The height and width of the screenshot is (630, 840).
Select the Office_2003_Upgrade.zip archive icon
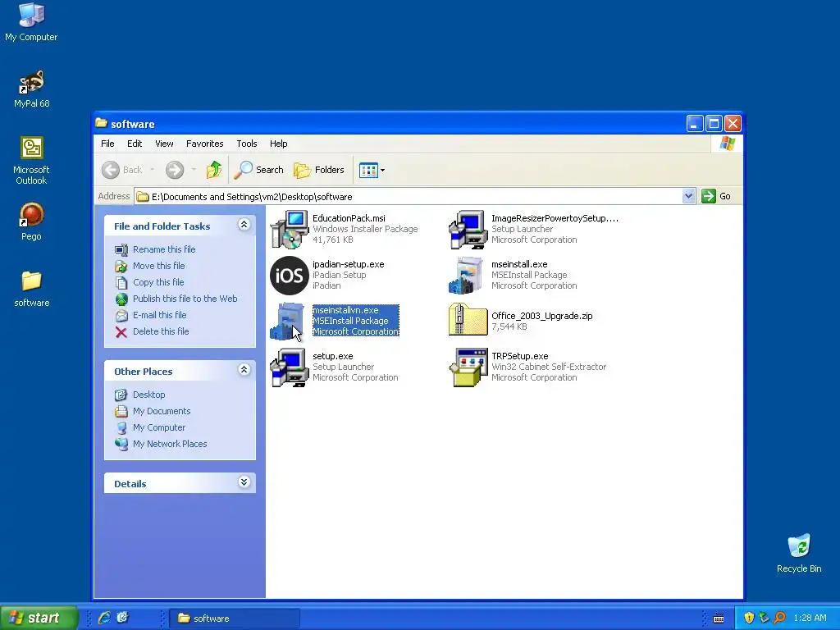click(468, 320)
